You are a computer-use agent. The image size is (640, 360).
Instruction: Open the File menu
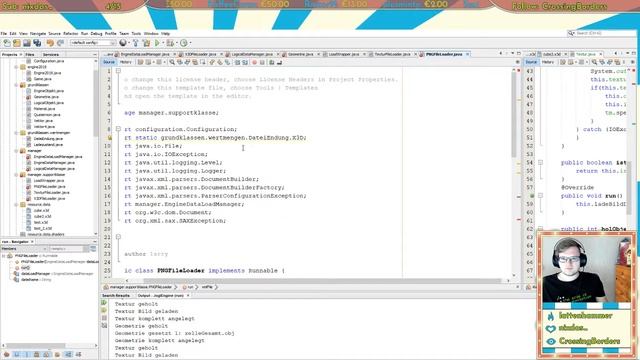pos(4,33)
